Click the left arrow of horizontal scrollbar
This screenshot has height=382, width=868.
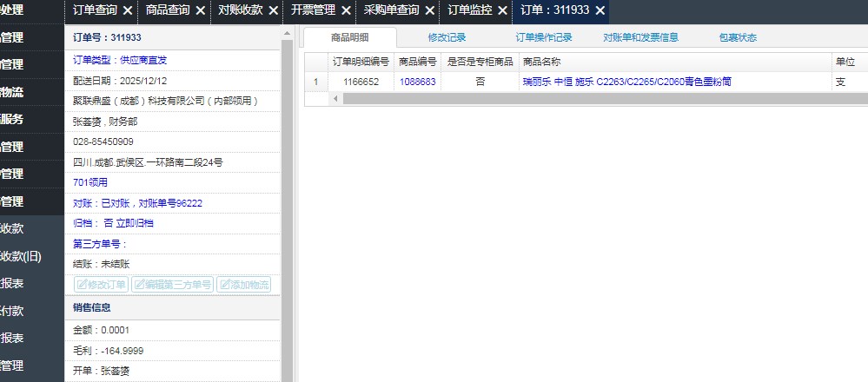(336, 99)
